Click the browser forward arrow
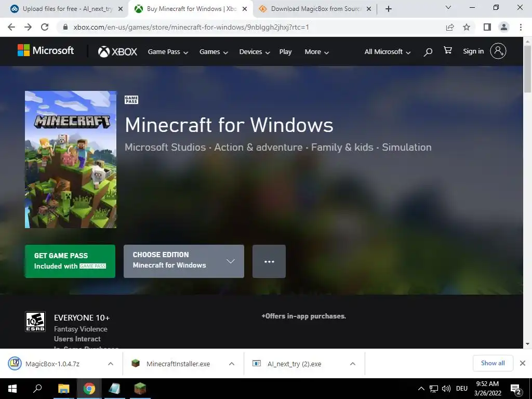The image size is (532, 399). click(x=28, y=27)
